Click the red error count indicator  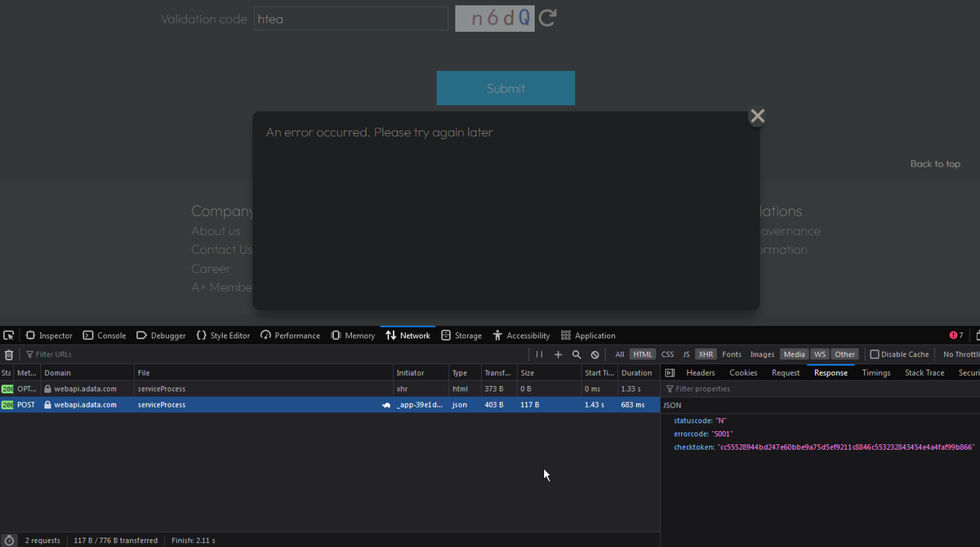(956, 336)
